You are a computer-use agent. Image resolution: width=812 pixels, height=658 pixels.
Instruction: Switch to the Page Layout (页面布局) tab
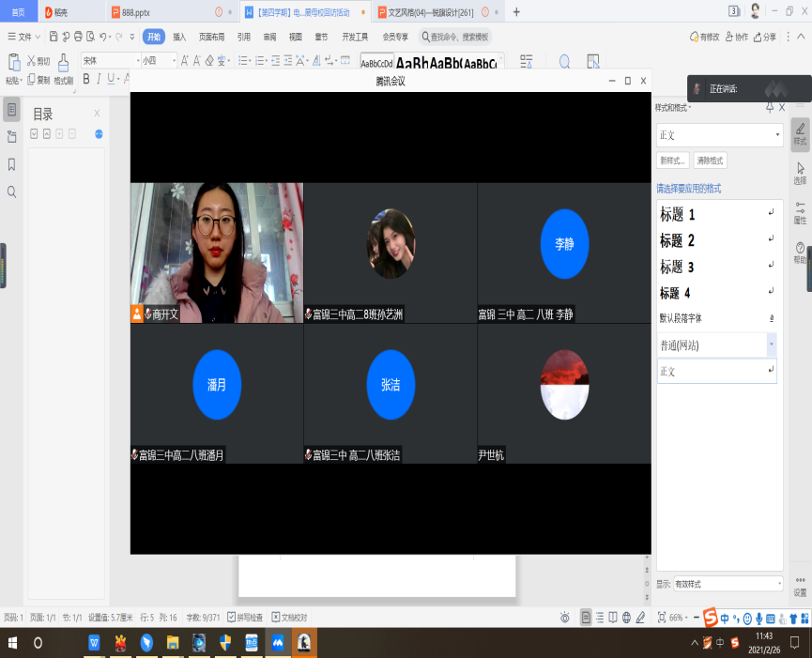click(x=211, y=37)
